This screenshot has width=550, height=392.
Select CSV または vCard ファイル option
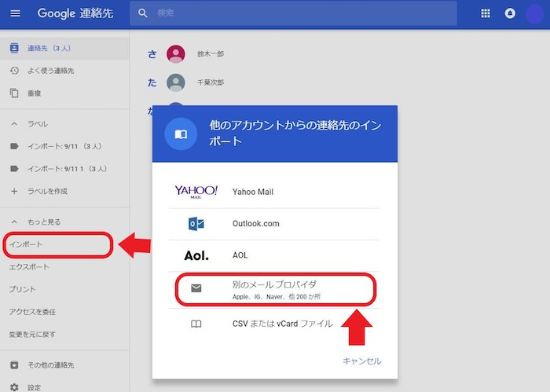coord(274,324)
